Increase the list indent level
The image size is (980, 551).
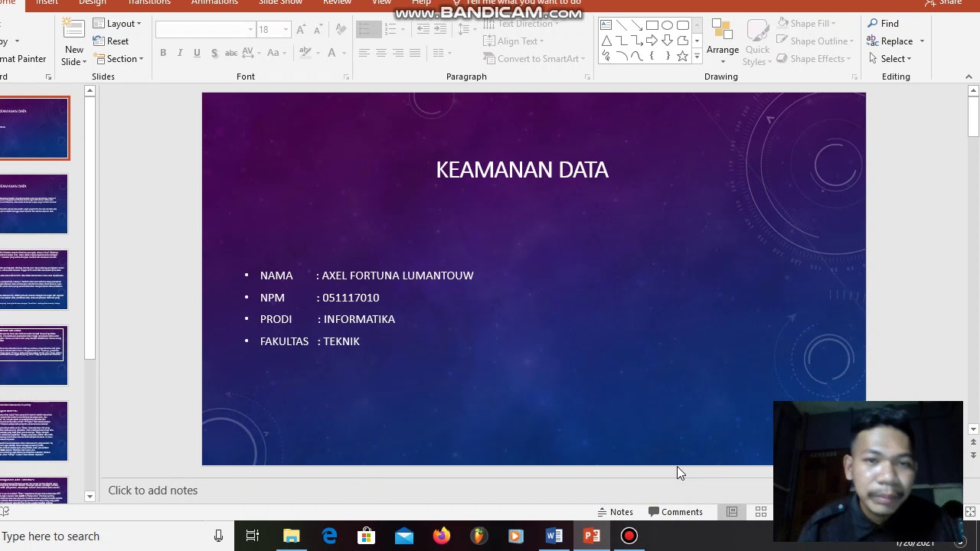[440, 30]
